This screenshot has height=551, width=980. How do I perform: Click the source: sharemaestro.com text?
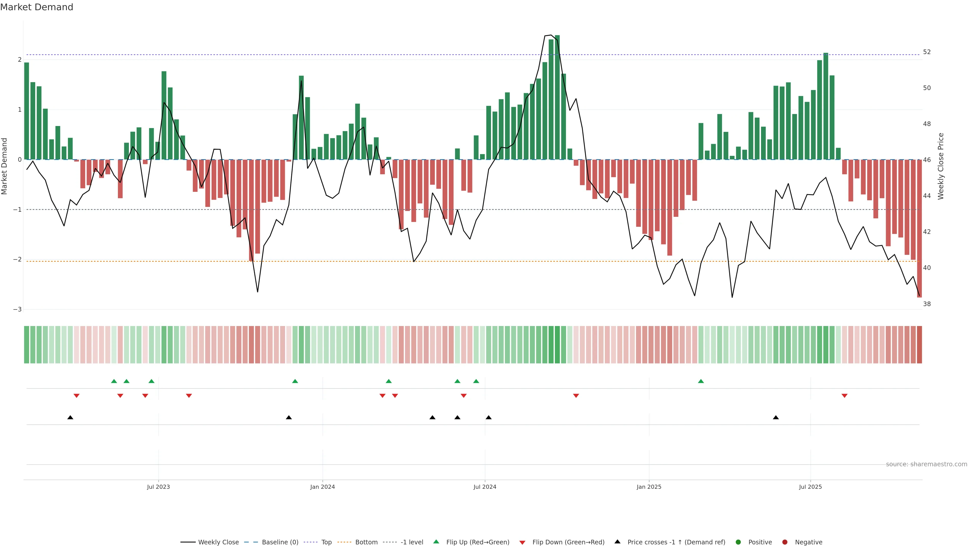coord(926,464)
